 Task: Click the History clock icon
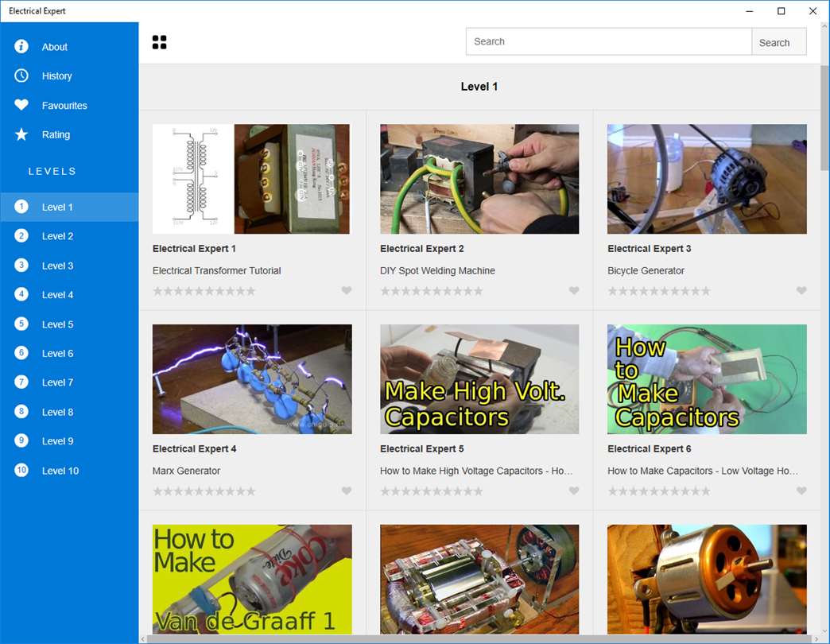[21, 76]
